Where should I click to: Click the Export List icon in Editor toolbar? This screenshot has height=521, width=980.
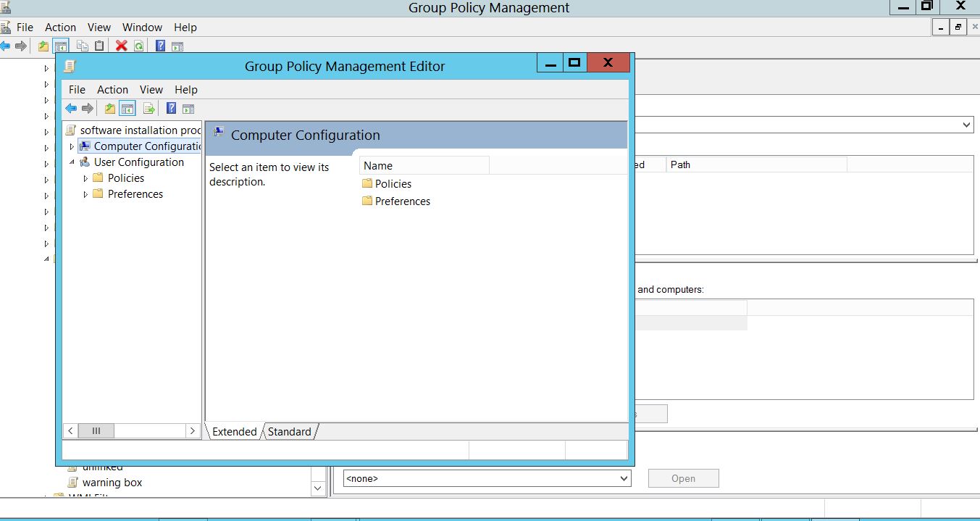tap(149, 109)
